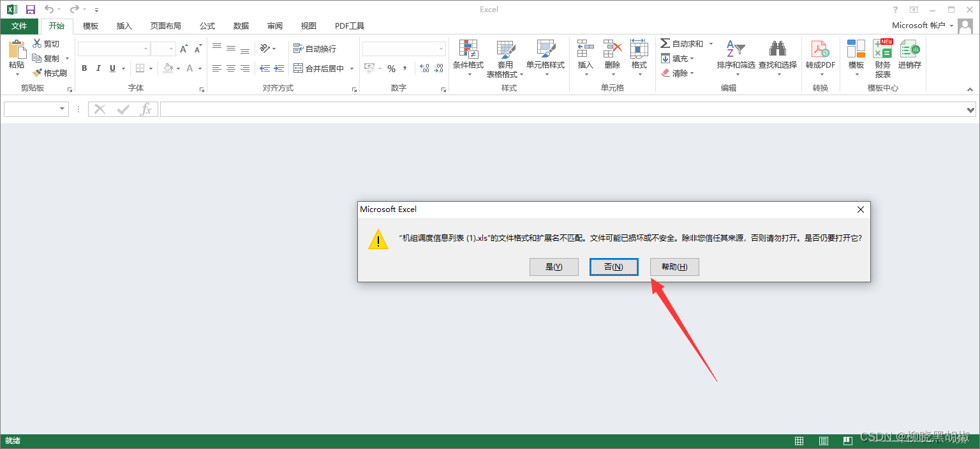
Task: Click the Increase Decimal icon
Action: coord(424,68)
